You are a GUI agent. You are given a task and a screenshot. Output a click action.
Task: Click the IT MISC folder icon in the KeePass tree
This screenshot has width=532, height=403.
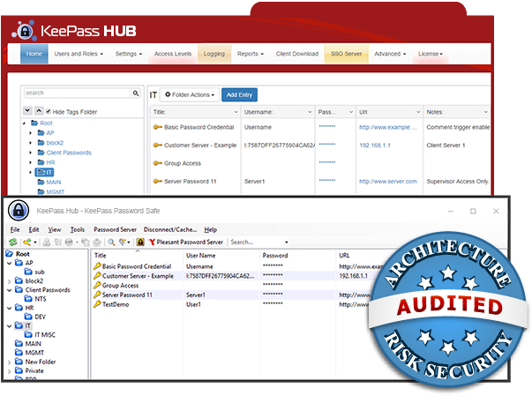click(x=28, y=334)
